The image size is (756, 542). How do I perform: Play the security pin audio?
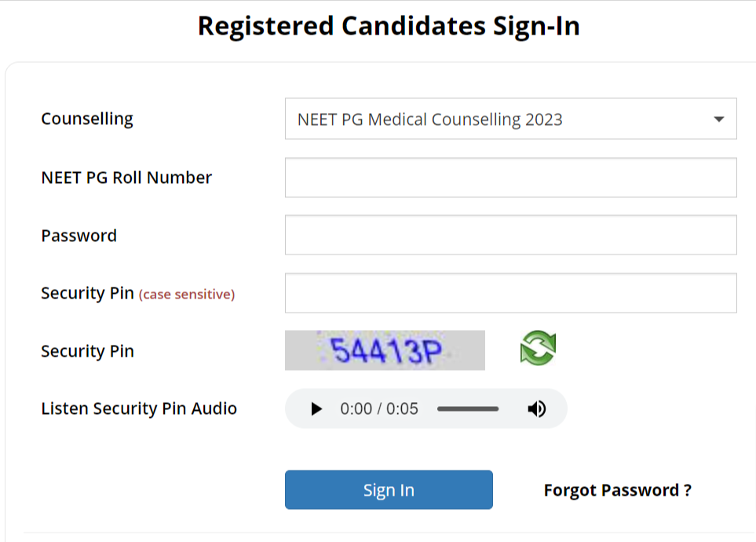[316, 409]
